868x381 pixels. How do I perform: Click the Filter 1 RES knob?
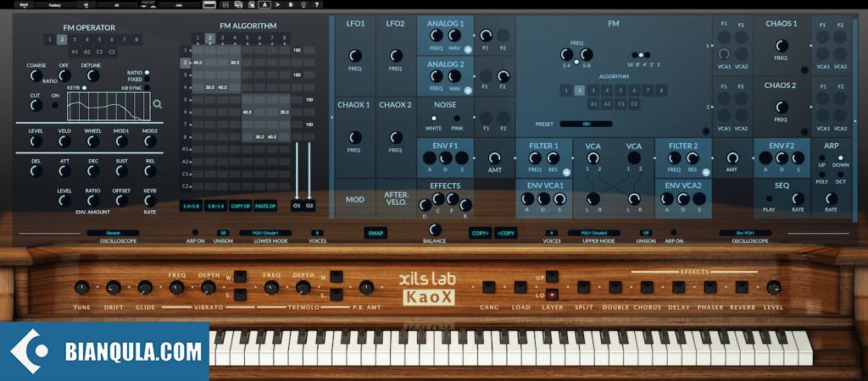coord(553,158)
